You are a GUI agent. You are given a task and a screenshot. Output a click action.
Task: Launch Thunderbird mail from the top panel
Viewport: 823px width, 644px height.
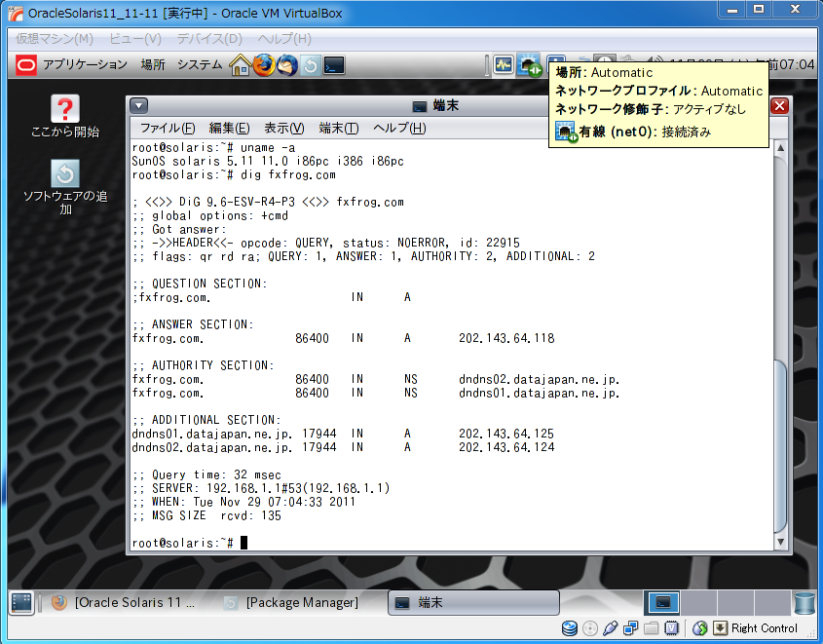(287, 64)
